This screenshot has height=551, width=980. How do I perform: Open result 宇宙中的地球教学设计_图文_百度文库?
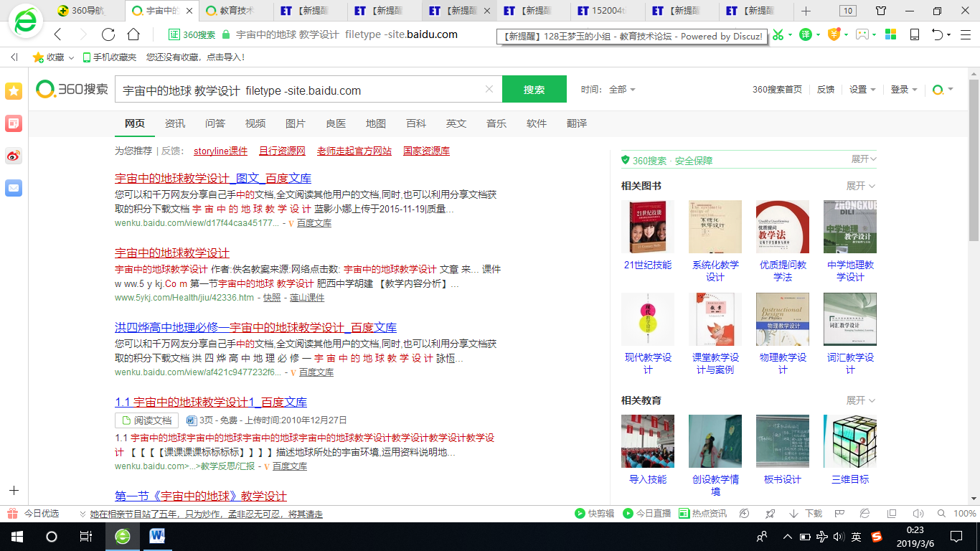pyautogui.click(x=213, y=179)
